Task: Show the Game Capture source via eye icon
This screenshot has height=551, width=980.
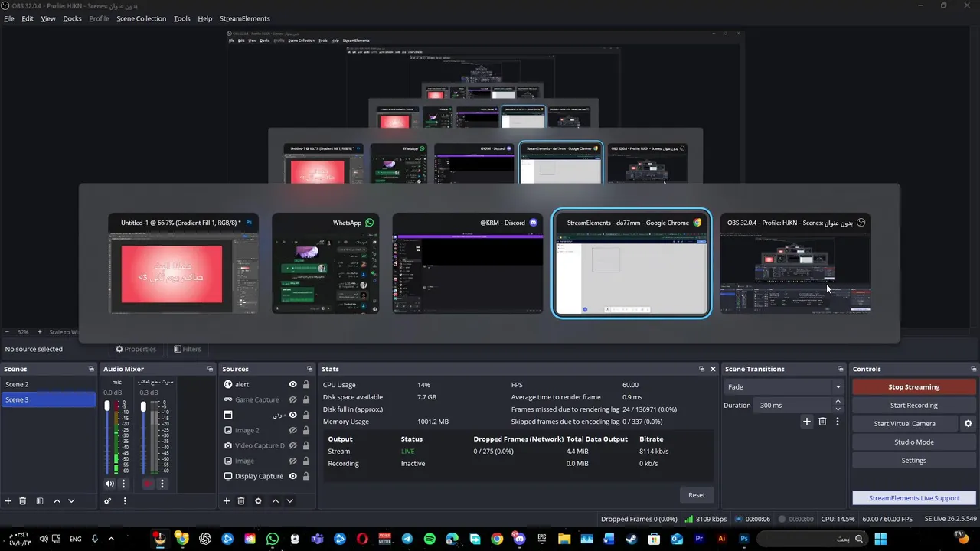Action: (292, 399)
